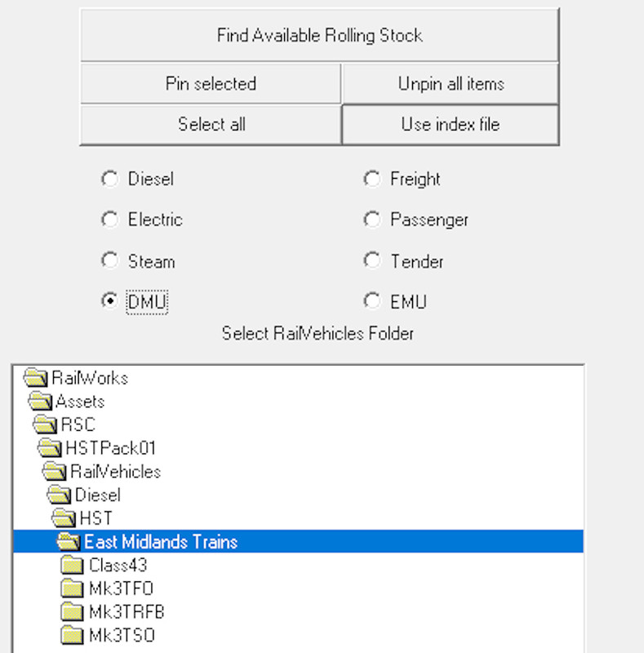
Task: Select the Assets tree entry text
Action: tap(80, 402)
